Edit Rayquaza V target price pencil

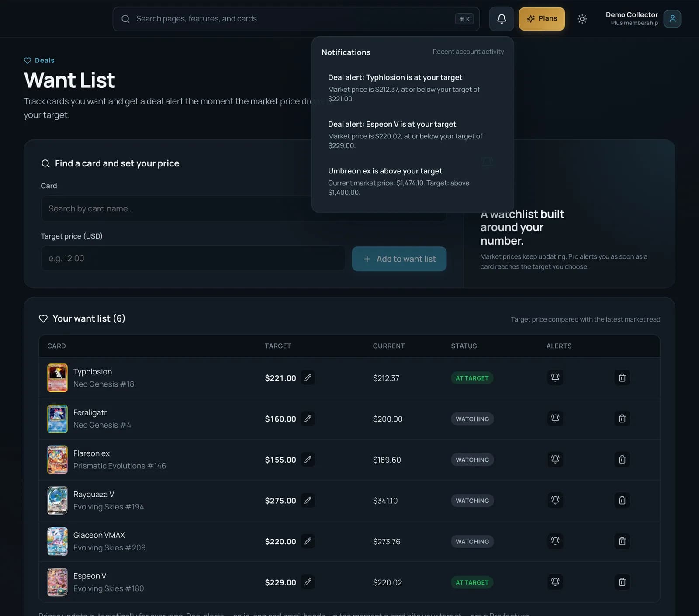click(x=308, y=500)
